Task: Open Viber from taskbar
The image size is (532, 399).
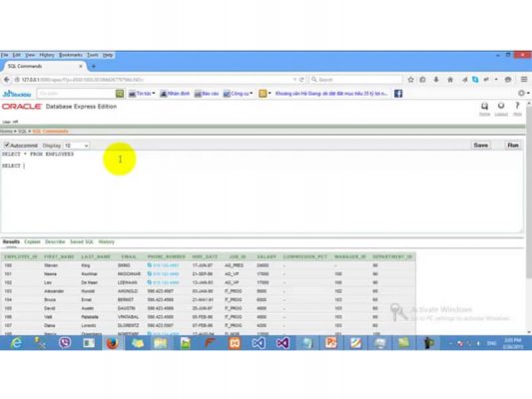Action: click(65, 343)
